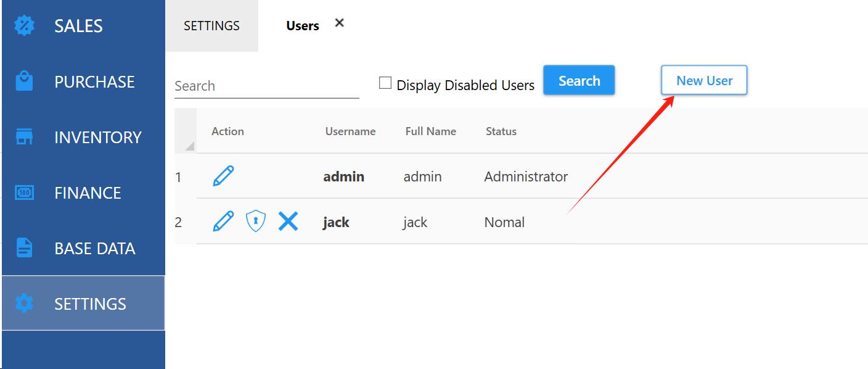The width and height of the screenshot is (868, 369).
Task: Enable Display Disabled Users checkbox
Action: [385, 83]
